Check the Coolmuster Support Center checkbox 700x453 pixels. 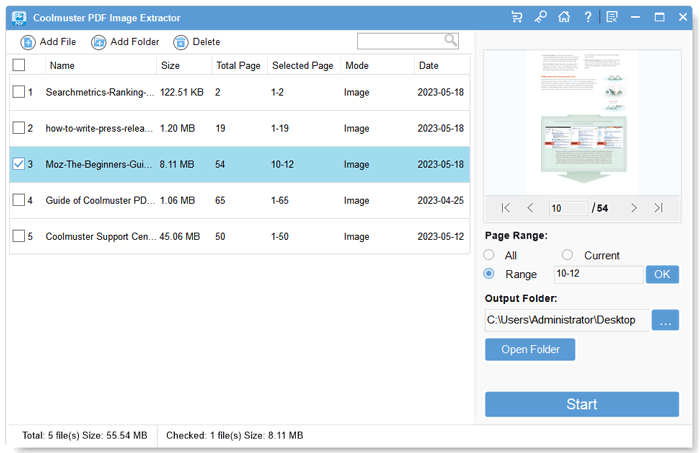[x=19, y=236]
